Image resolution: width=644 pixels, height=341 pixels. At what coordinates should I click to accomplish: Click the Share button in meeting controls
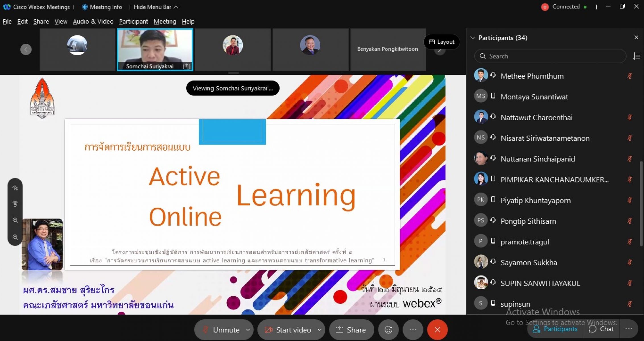pyautogui.click(x=351, y=330)
